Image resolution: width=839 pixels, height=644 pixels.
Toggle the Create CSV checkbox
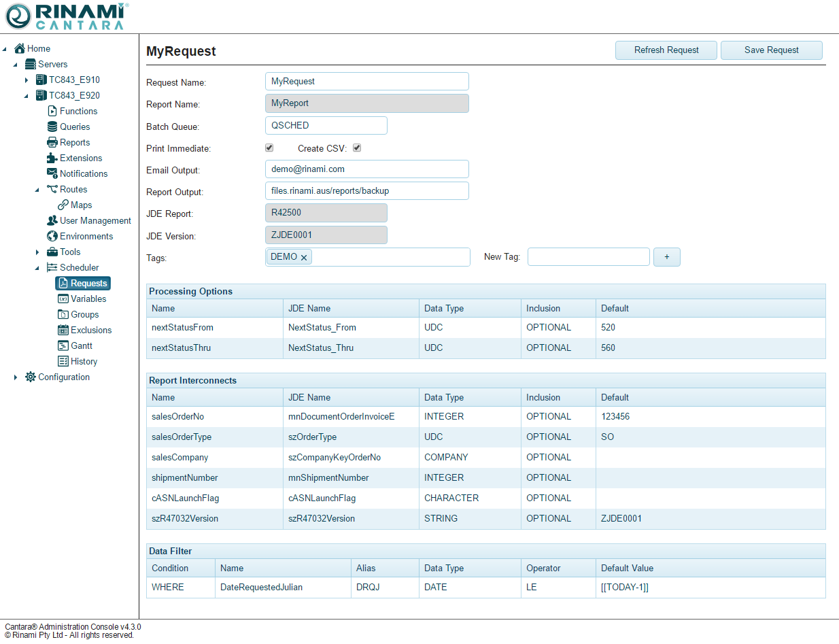(x=357, y=148)
